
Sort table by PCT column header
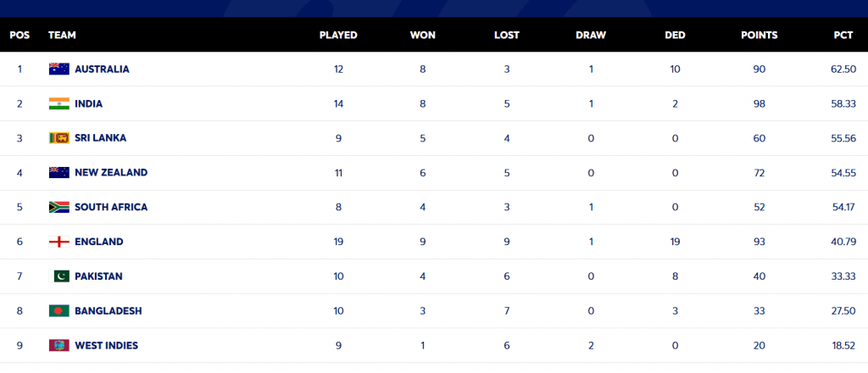click(x=843, y=36)
